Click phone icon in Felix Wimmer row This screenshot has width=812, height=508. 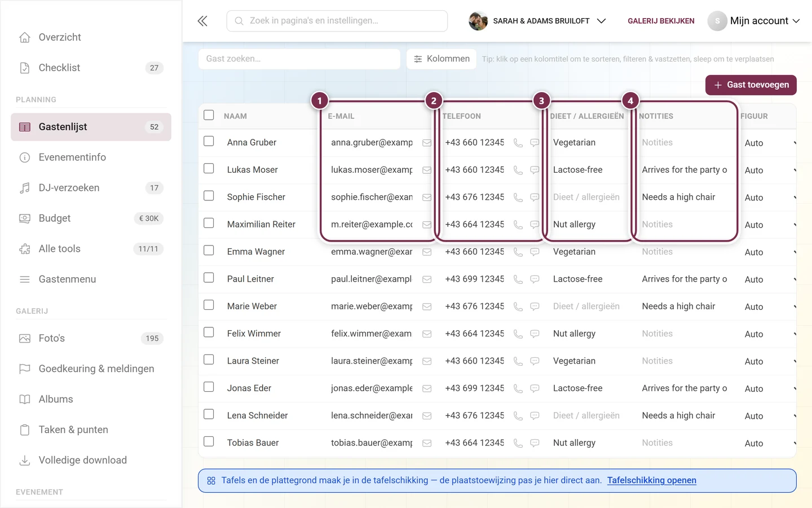pyautogui.click(x=518, y=334)
